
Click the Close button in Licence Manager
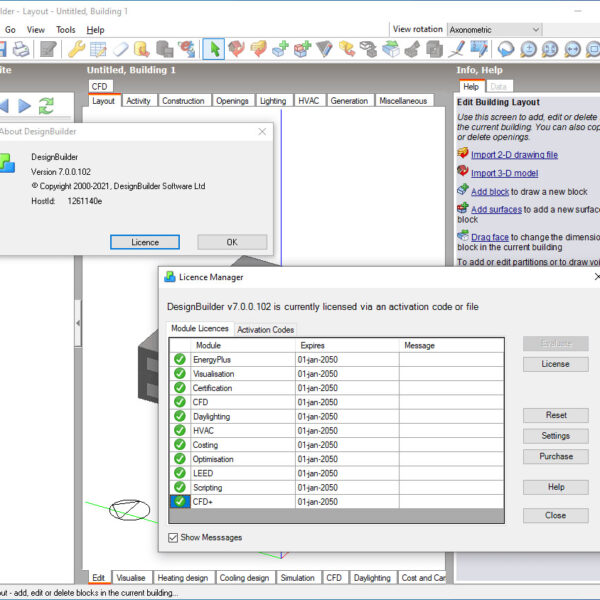point(556,515)
